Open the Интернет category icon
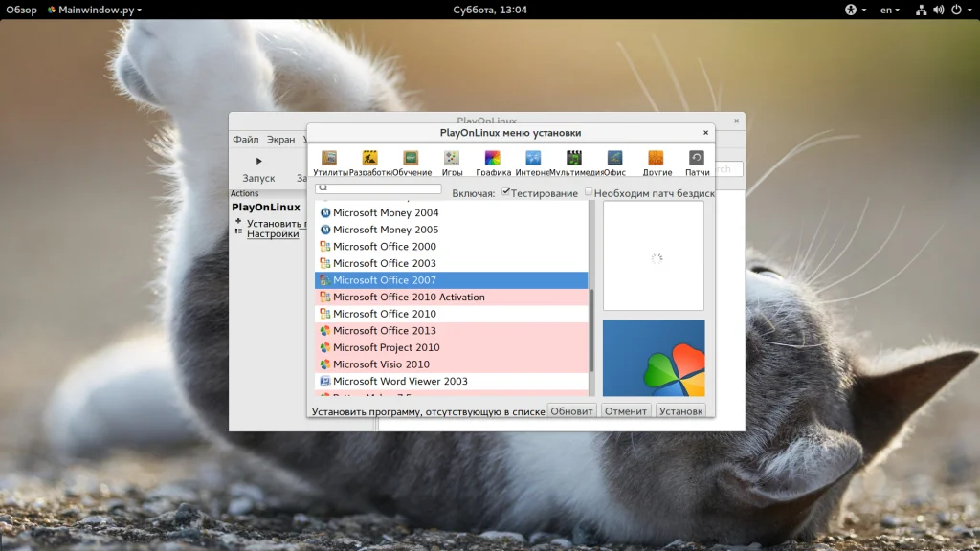This screenshot has height=551, width=980. pos(533,159)
